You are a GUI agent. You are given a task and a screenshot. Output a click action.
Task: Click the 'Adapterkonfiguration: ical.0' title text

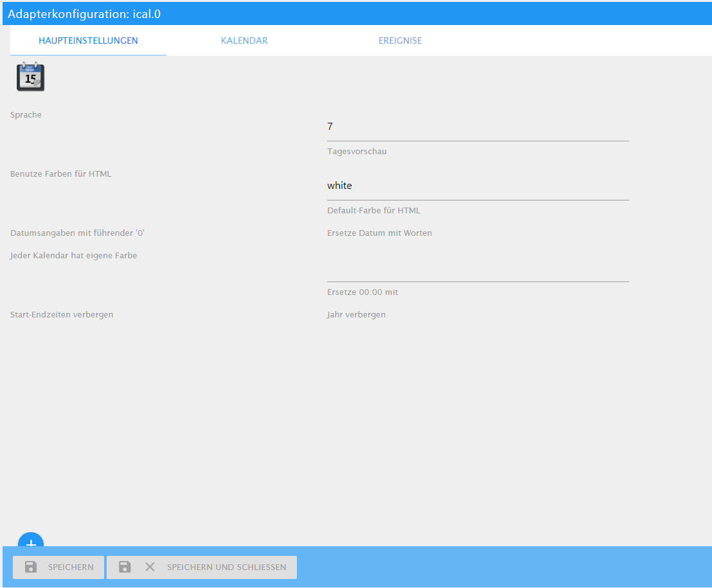tap(84, 14)
